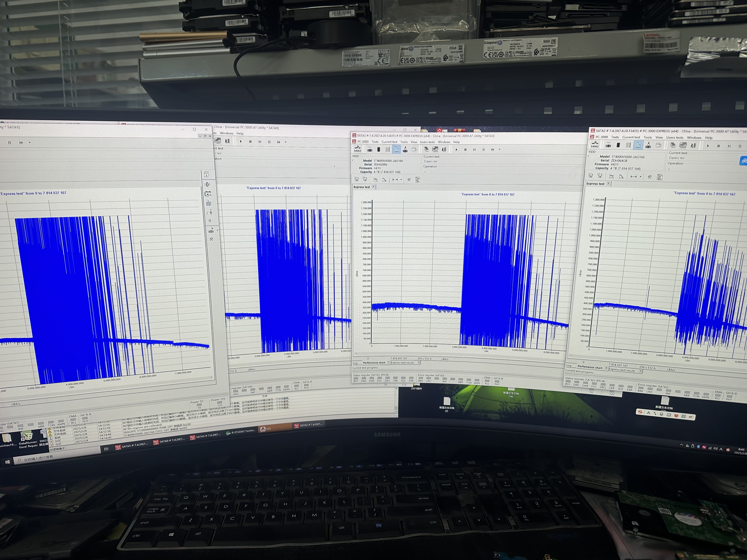Click range width icon in SATA3 chart toolbar
Screen dimensions: 747x560
click(395, 180)
